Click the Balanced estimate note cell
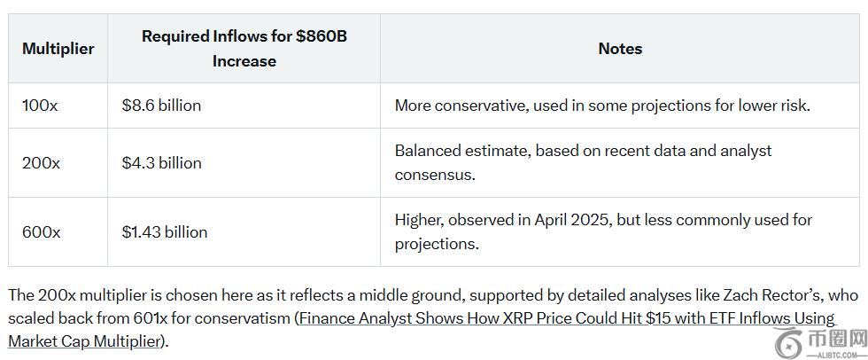Screen dimensions: 868x360 coord(583,162)
